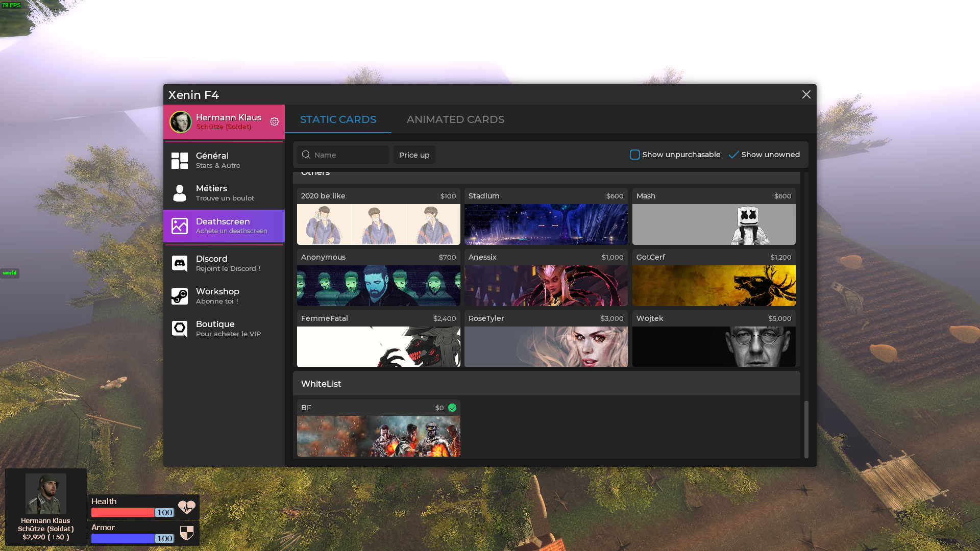
Task: Click the Health bar in HUD
Action: (x=133, y=512)
